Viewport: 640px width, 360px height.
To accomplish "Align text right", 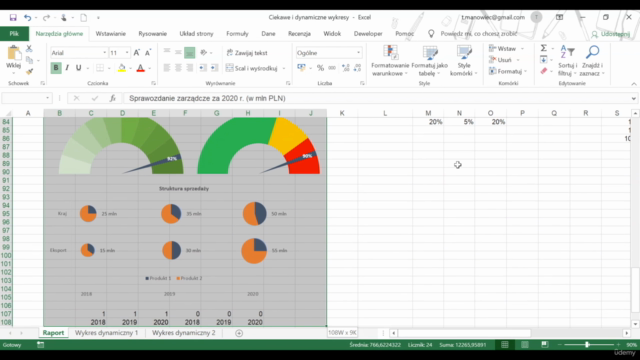I will pyautogui.click(x=190, y=68).
